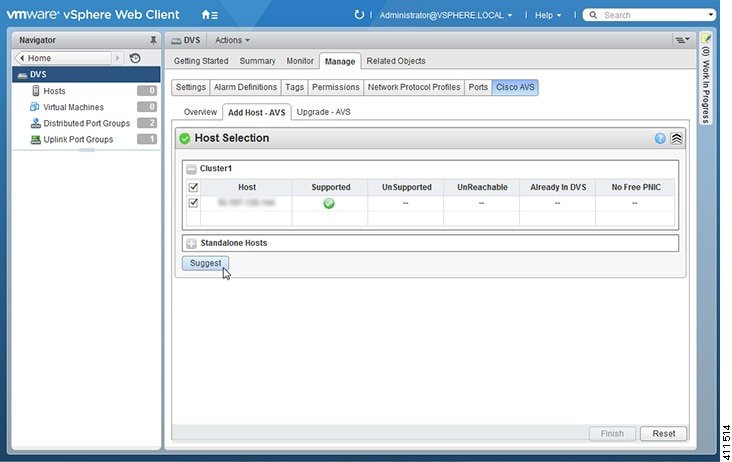Switch to the Upgrade - AVS tab

tap(324, 112)
